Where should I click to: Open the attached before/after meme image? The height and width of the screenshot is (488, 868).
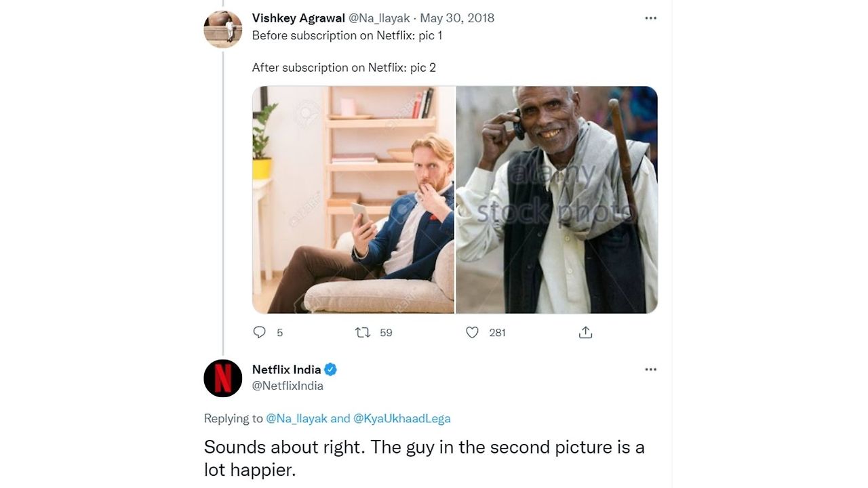454,199
